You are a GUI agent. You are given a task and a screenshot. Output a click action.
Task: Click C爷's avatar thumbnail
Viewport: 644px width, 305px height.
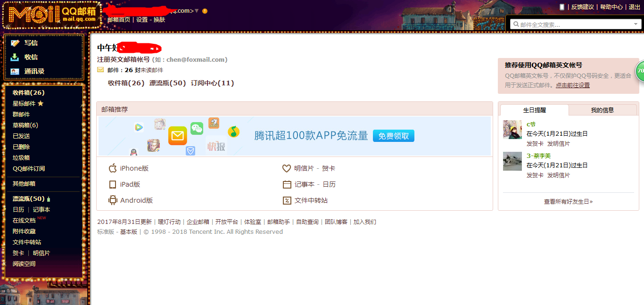512,130
